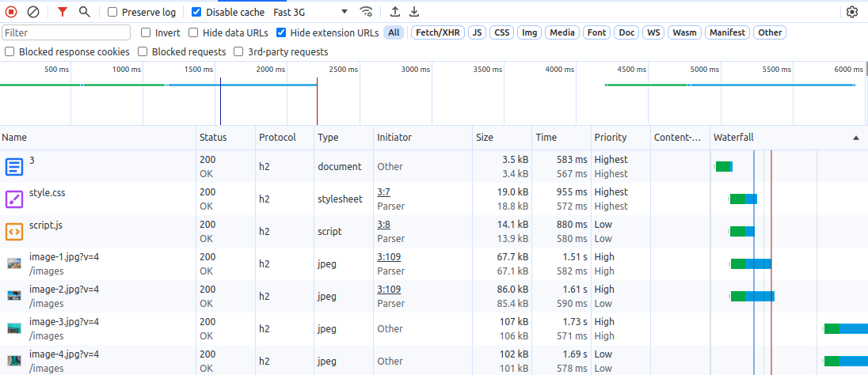Screen dimensions: 868x375
Task: Filter by JS requests
Action: [x=477, y=32]
